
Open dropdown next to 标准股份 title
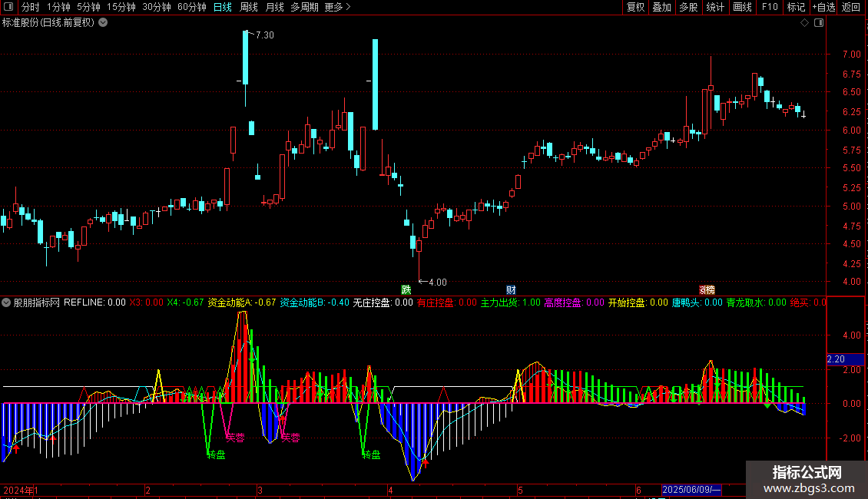(x=103, y=23)
